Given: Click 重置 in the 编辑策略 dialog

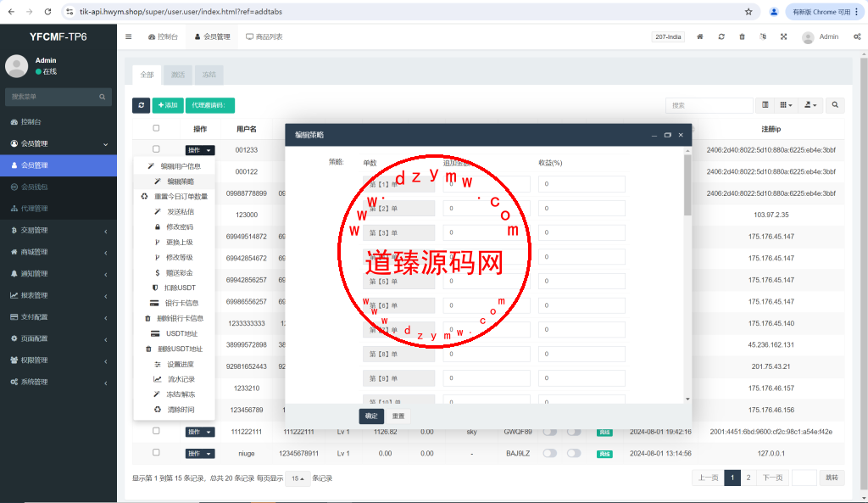Looking at the screenshot, I should tap(398, 416).
